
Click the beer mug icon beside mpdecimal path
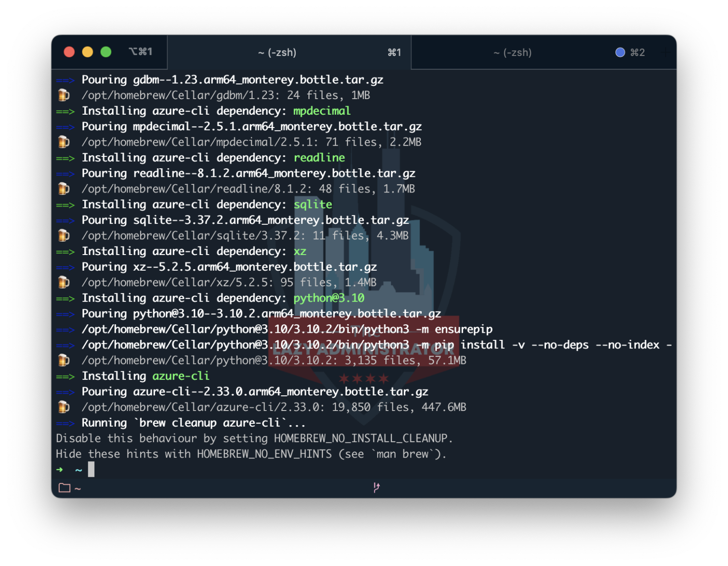click(64, 142)
